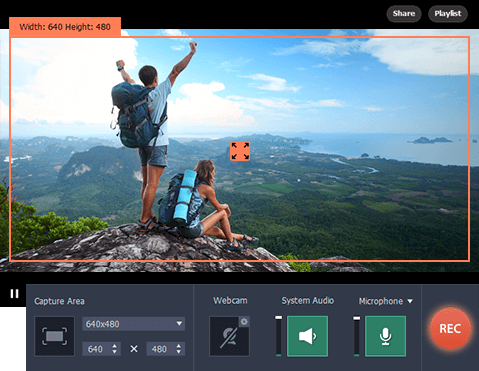The width and height of the screenshot is (479, 371).
Task: Decrease the capture width with the down arrow
Action: click(x=115, y=352)
